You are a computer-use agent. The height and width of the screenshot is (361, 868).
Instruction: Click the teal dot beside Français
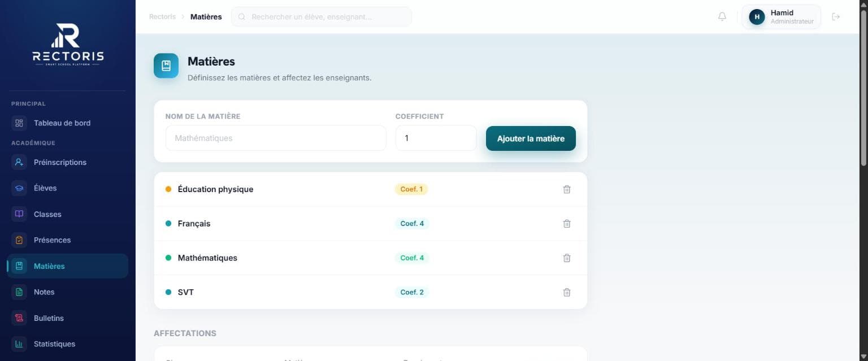(x=168, y=224)
